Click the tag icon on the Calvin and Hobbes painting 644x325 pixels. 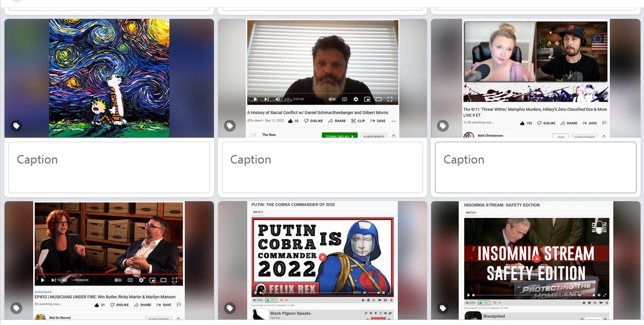click(16, 126)
